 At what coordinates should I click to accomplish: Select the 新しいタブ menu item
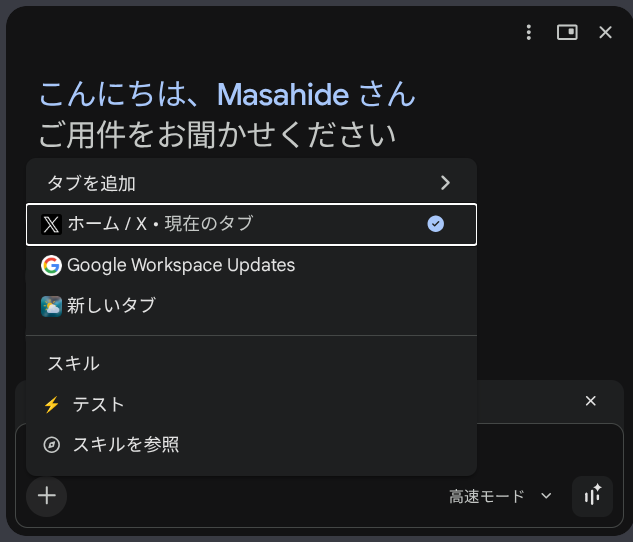(x=111, y=306)
